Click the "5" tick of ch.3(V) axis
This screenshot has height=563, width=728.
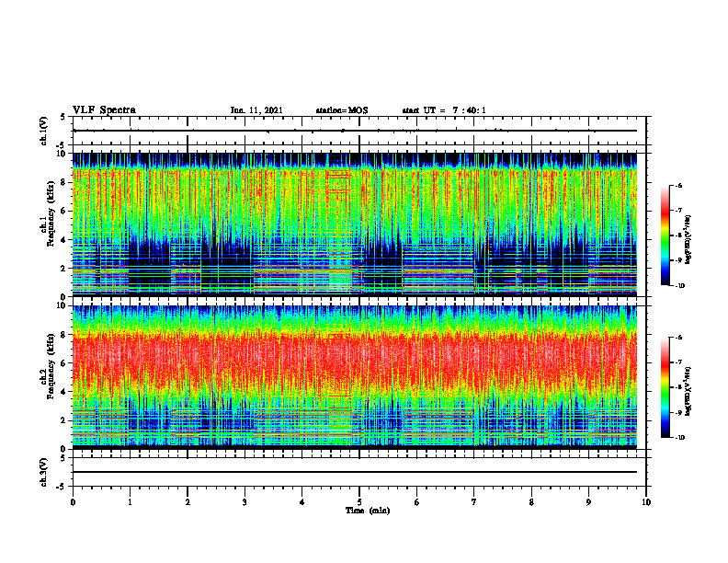[63, 458]
